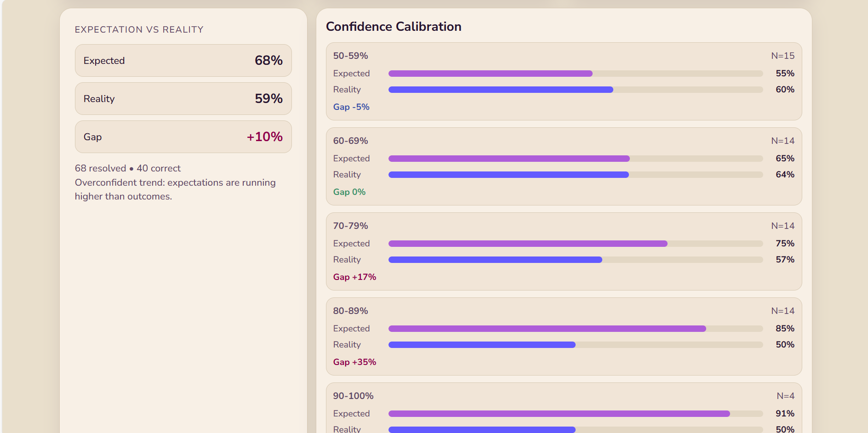Click the 'Gap +17%' label

[354, 277]
